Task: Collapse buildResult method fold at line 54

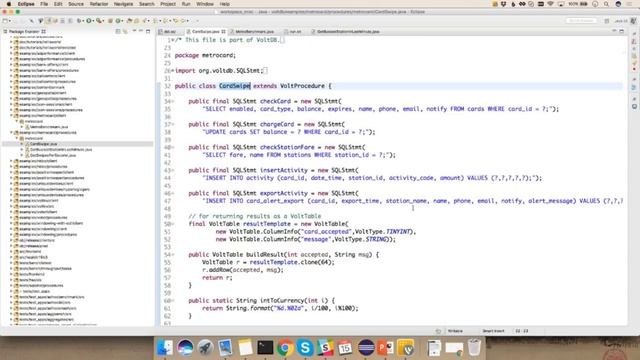Action: tap(173, 255)
